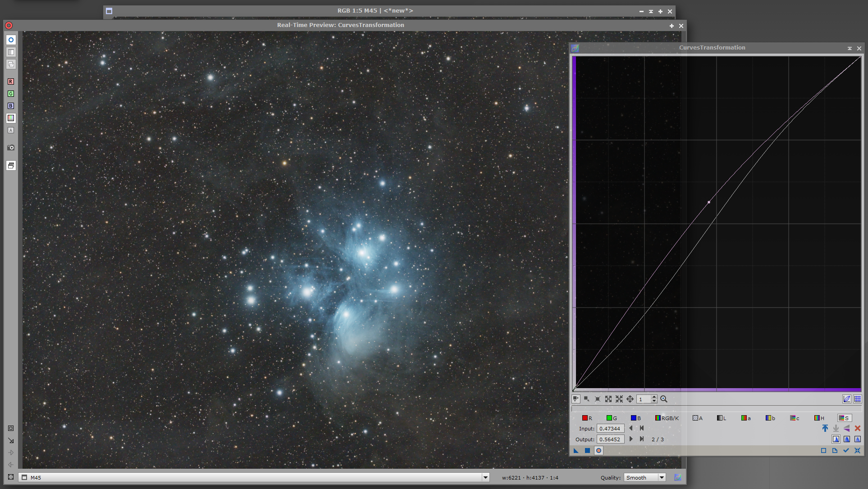Show the blue channel in preview
Viewport: 868px width, 489px height.
coord(11,106)
